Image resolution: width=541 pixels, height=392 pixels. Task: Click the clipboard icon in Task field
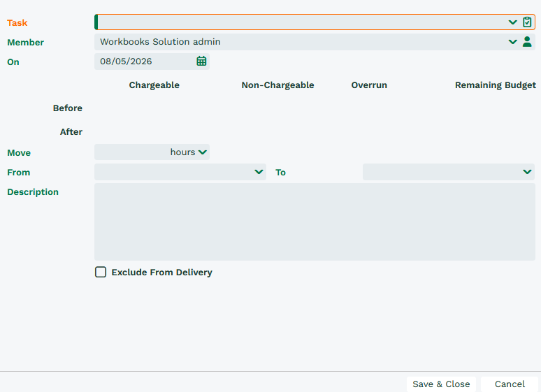click(x=527, y=22)
